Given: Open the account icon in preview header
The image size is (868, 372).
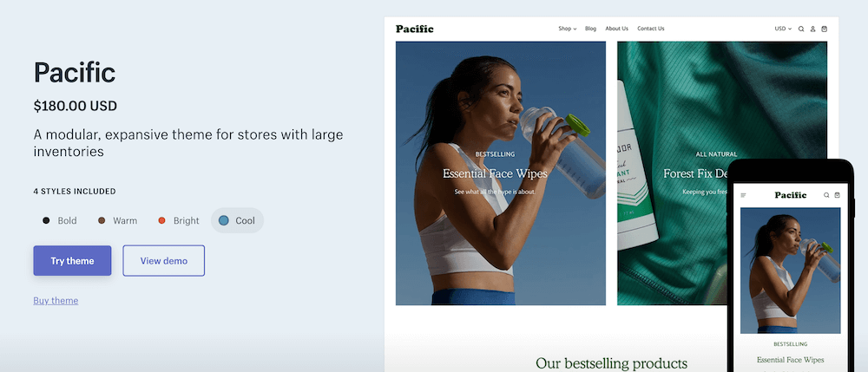Looking at the screenshot, I should pyautogui.click(x=813, y=29).
